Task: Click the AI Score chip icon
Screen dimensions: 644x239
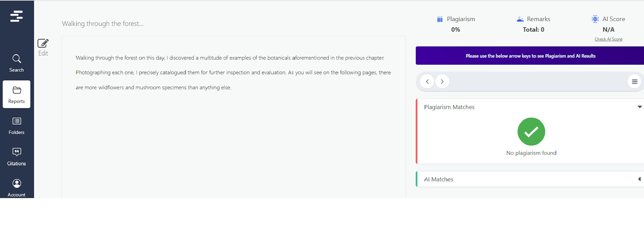Action: (x=595, y=19)
